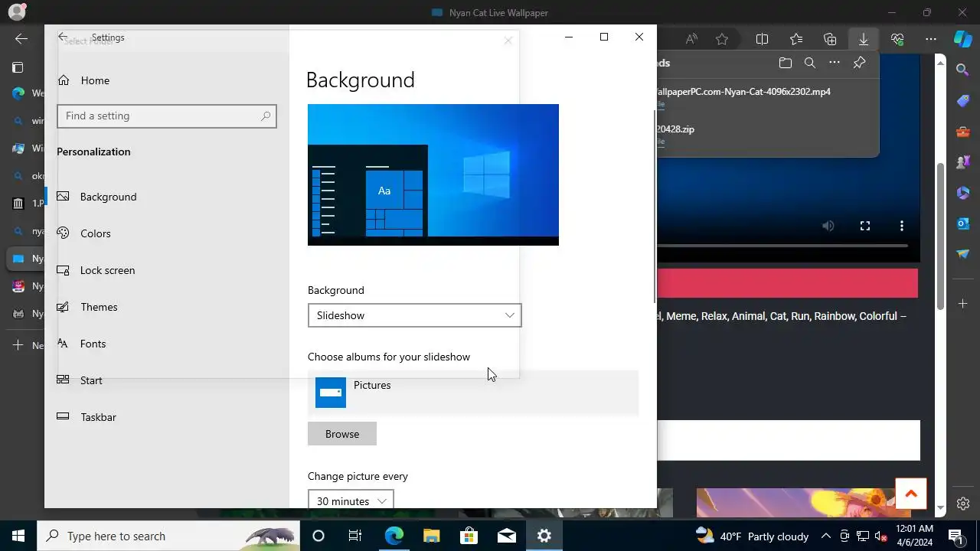The height and width of the screenshot is (551, 980).
Task: Open downloads folder icon in Downloads panel
Action: pos(785,63)
